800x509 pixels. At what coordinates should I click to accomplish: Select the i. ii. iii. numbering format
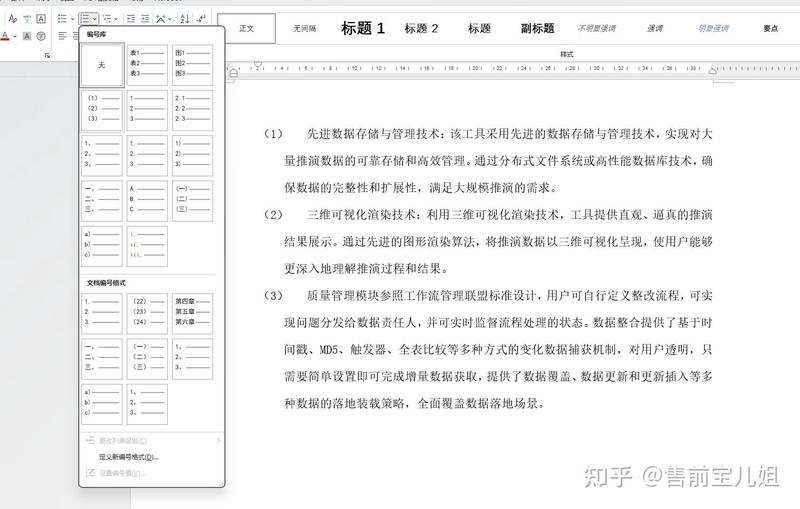pos(147,246)
